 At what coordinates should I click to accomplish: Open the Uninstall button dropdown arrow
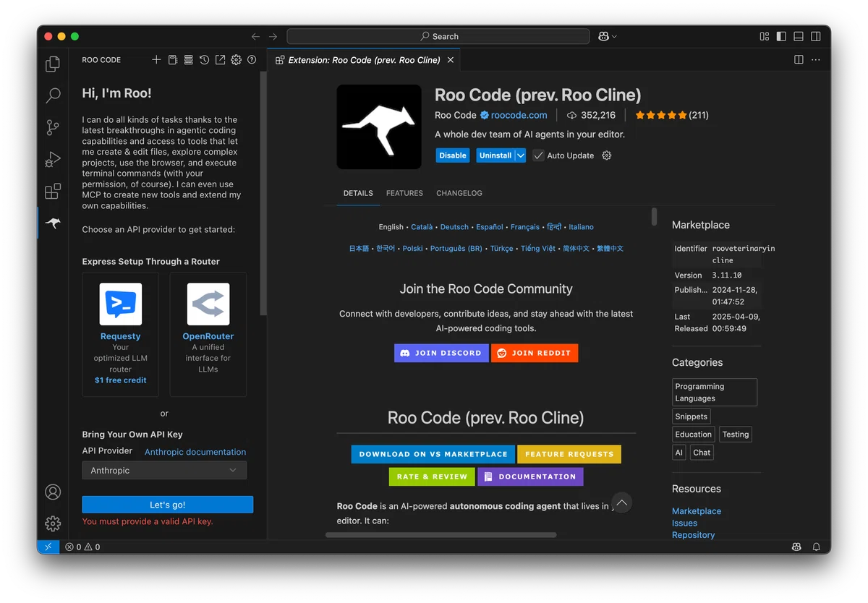tap(520, 155)
